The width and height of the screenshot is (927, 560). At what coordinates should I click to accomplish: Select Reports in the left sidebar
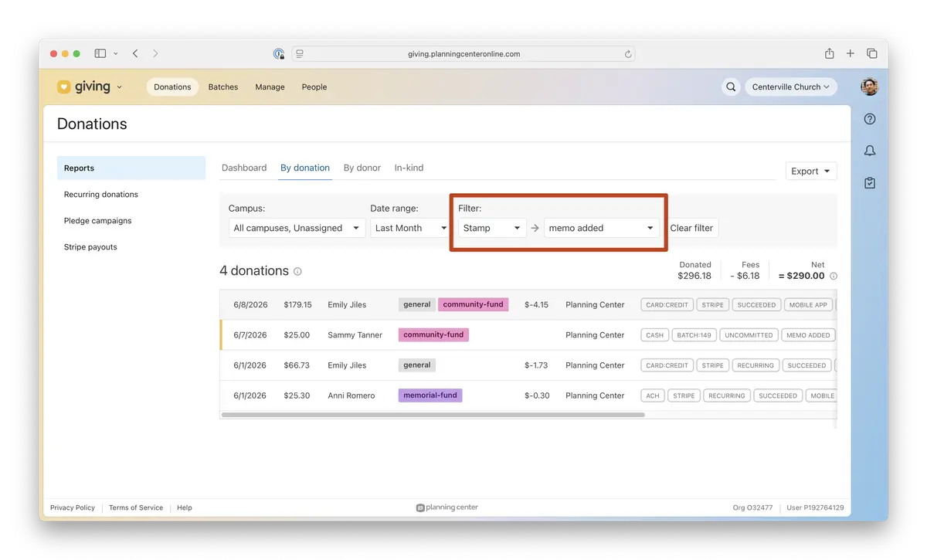[x=131, y=168]
